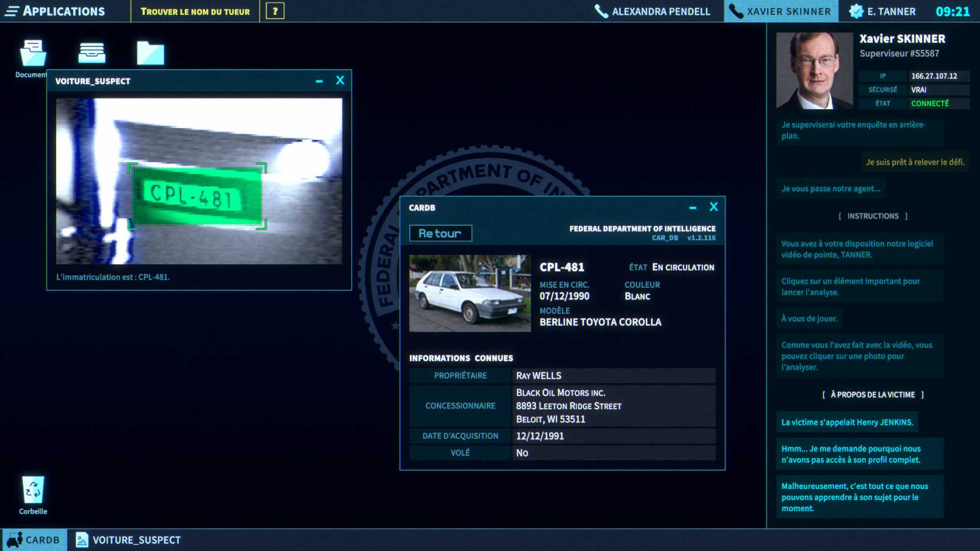Open the blank folder desktop icon
This screenshot has height=551, width=980.
coord(151,53)
